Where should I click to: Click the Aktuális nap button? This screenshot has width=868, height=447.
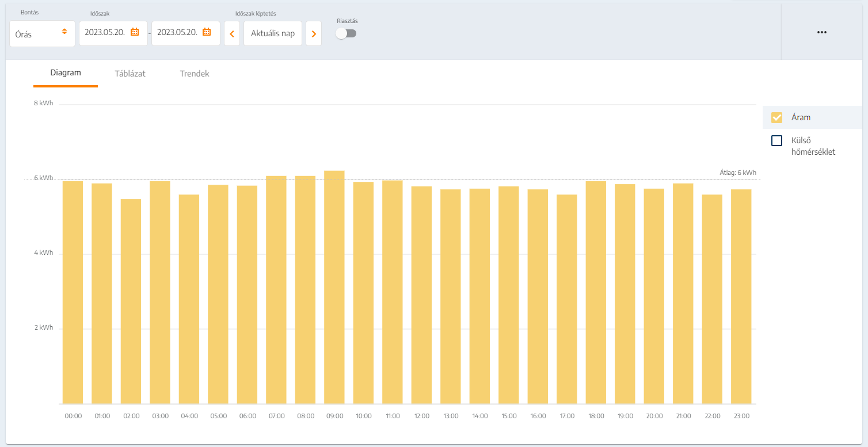pos(273,33)
